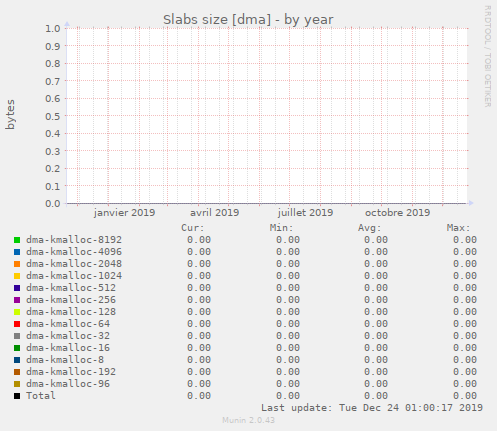The height and width of the screenshot is (431, 497).
Task: Select the dma-kmalloc-128 legend label
Action: click(x=71, y=312)
